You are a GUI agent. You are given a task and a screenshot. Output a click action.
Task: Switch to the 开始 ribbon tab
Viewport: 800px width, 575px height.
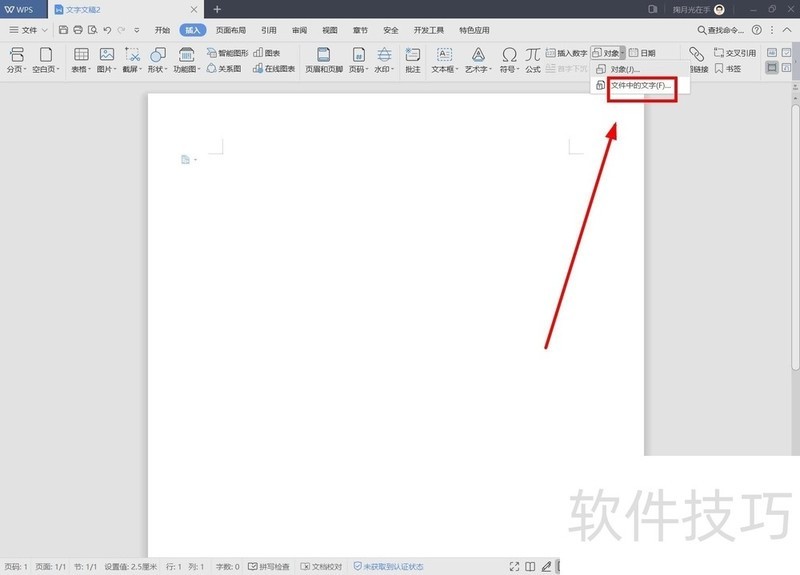coord(162,30)
